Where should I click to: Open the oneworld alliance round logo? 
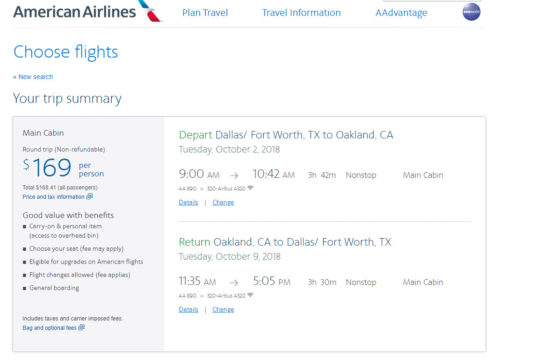click(x=471, y=12)
